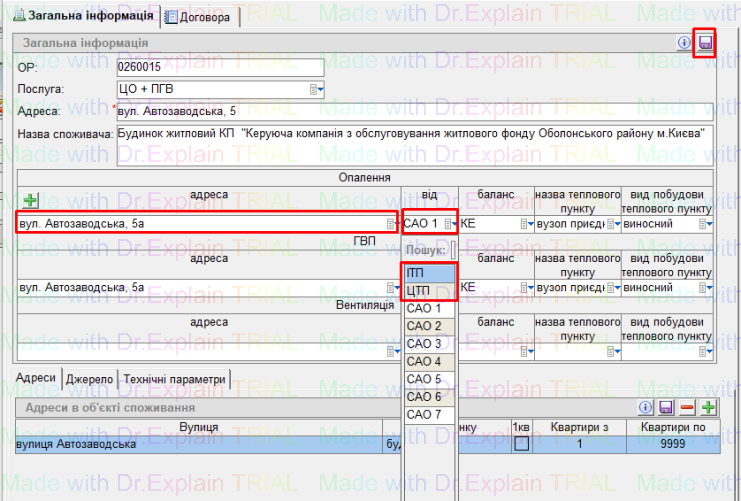Switch to the Джерело tab
741x501 pixels.
click(x=89, y=379)
